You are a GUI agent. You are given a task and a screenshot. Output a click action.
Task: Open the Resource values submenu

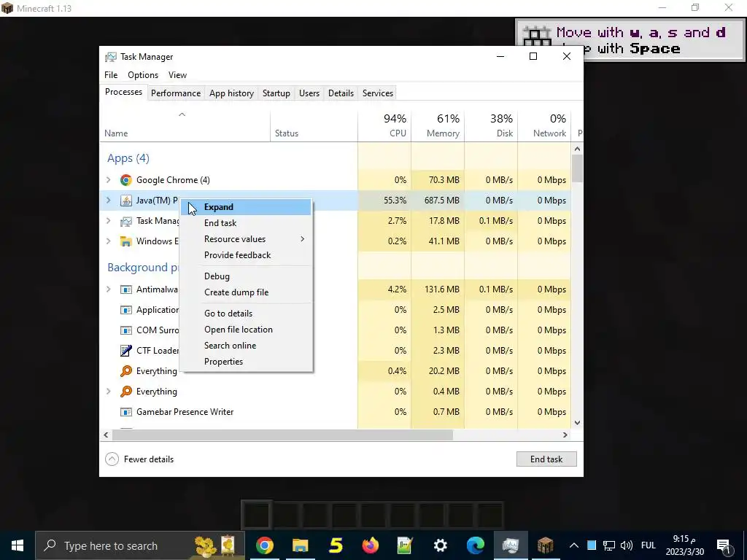click(x=246, y=239)
